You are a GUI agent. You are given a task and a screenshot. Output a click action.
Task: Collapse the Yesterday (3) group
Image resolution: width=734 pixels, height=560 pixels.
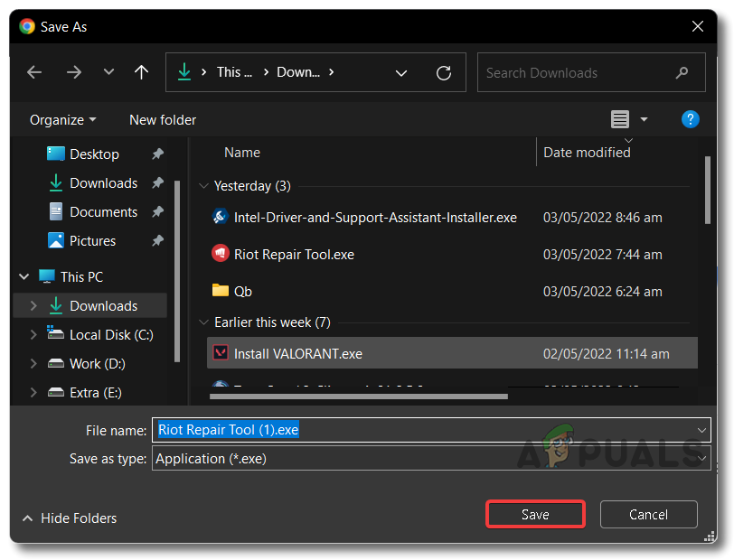tap(203, 186)
